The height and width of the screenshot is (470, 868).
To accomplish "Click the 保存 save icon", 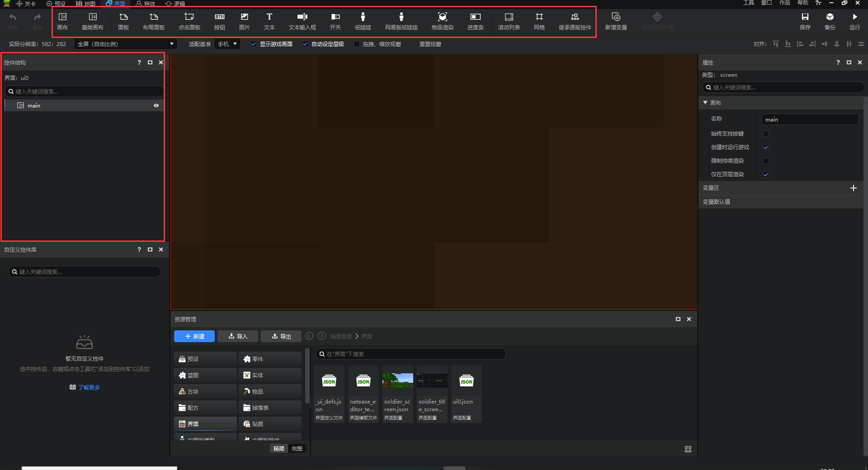I will pyautogui.click(x=805, y=21).
